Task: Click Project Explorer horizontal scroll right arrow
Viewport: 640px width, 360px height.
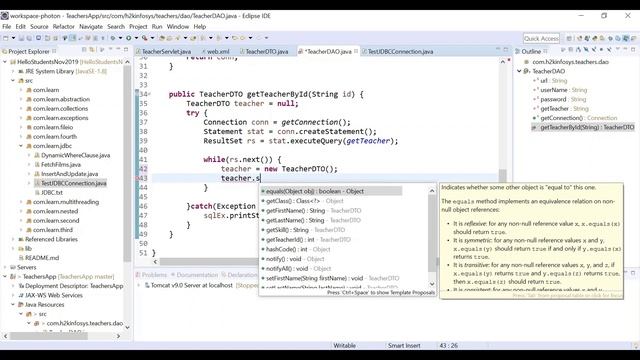Action: pos(119,336)
